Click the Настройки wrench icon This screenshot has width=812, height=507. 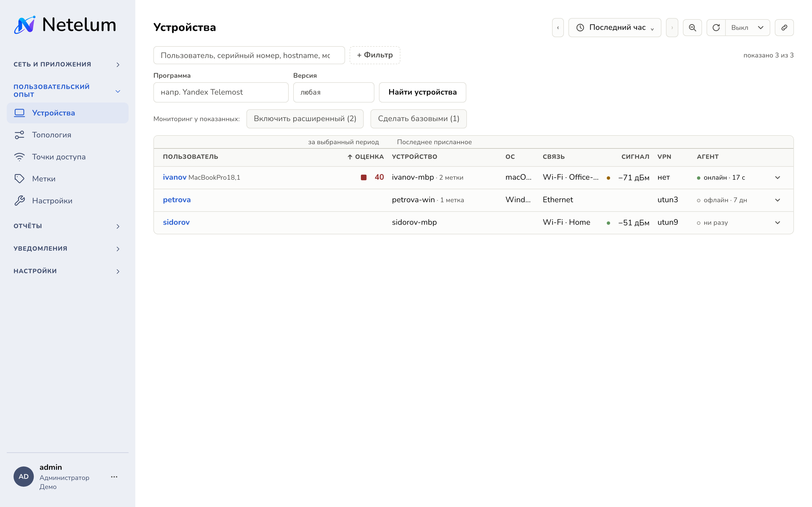point(19,201)
